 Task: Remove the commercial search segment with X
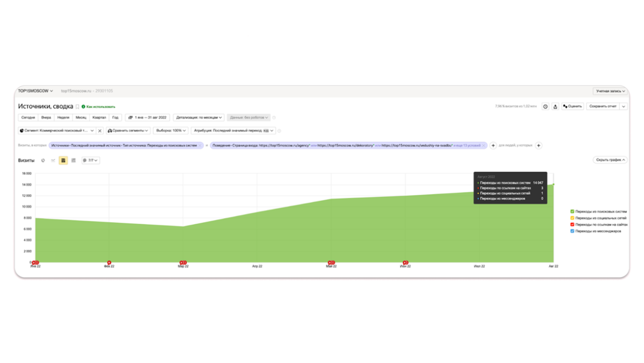click(100, 131)
